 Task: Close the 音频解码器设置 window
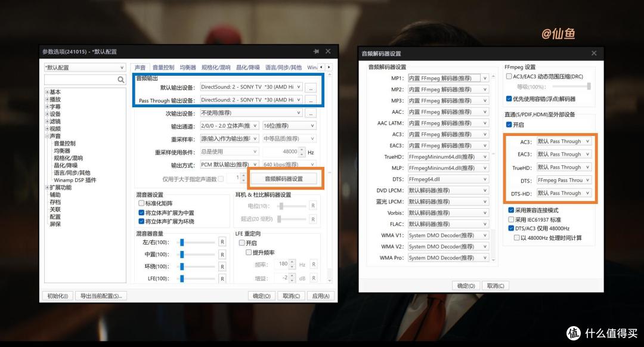coord(594,54)
